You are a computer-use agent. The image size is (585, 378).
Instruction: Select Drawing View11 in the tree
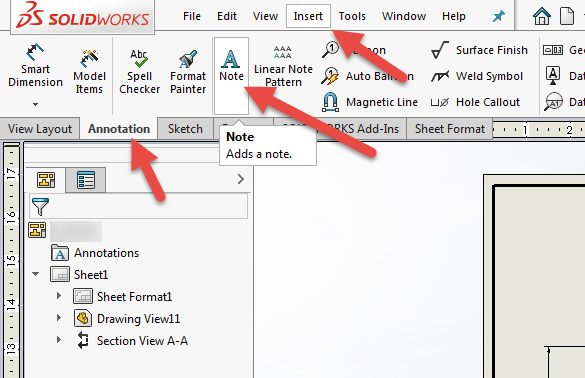tap(127, 319)
